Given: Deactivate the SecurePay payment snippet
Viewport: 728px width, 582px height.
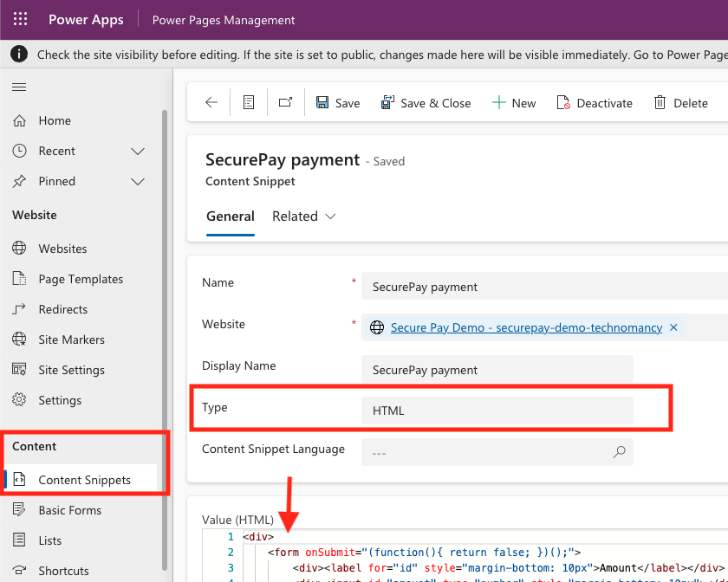Looking at the screenshot, I should pyautogui.click(x=595, y=102).
